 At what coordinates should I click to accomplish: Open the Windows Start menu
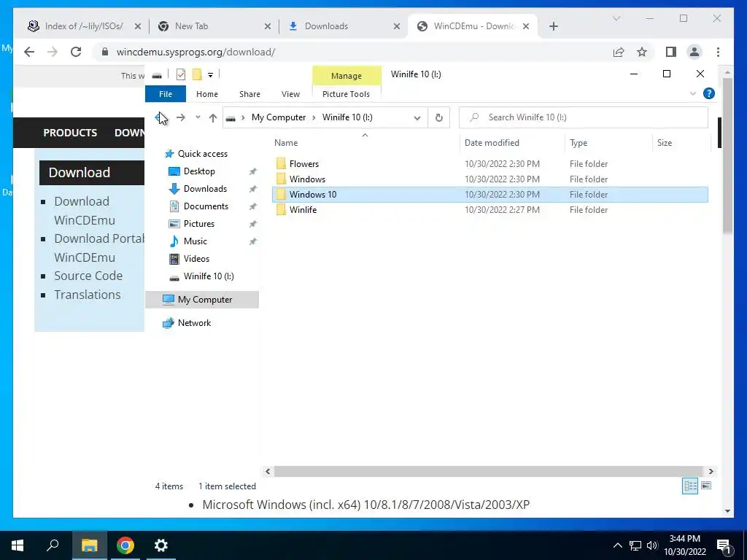click(x=18, y=545)
